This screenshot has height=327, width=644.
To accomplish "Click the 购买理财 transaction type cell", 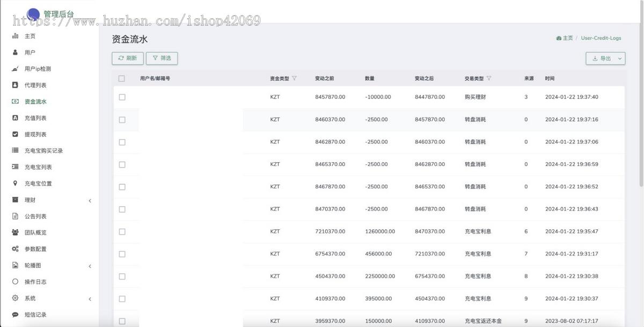I will 475,97.
